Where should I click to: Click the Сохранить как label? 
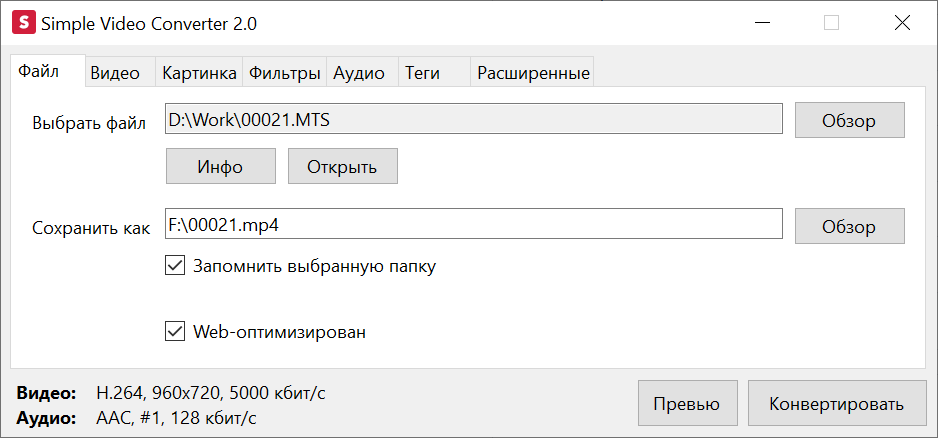click(92, 228)
